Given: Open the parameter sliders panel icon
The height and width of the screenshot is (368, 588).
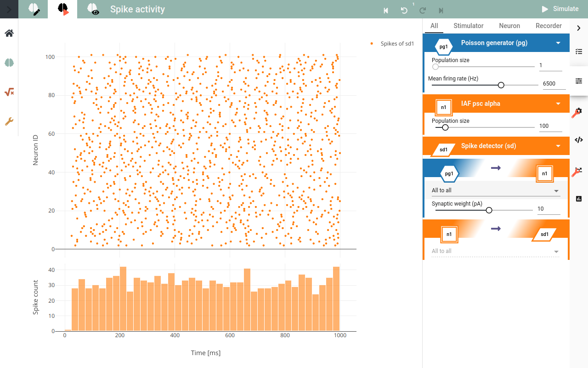Looking at the screenshot, I should 579,81.
